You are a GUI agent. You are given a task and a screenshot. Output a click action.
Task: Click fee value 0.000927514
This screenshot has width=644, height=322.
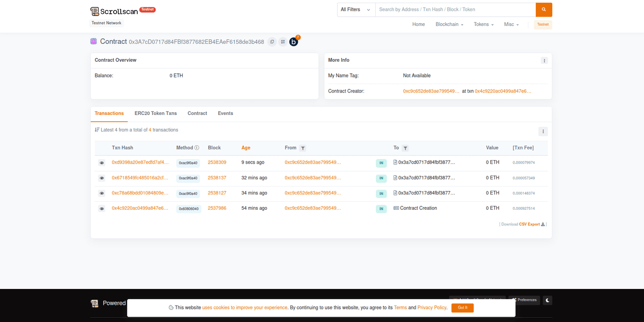(524, 208)
